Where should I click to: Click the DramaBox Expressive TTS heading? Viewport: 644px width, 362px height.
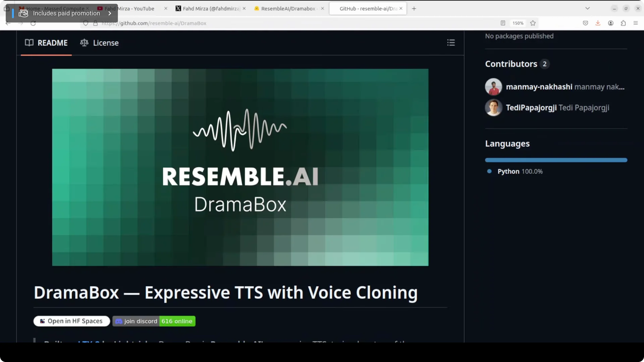[226, 293]
